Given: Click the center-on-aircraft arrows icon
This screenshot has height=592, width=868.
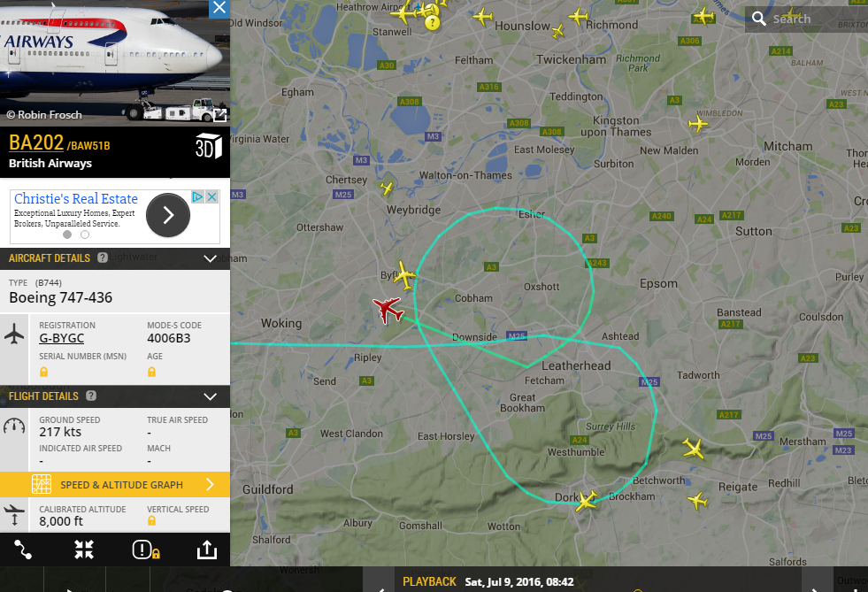Looking at the screenshot, I should [x=84, y=550].
